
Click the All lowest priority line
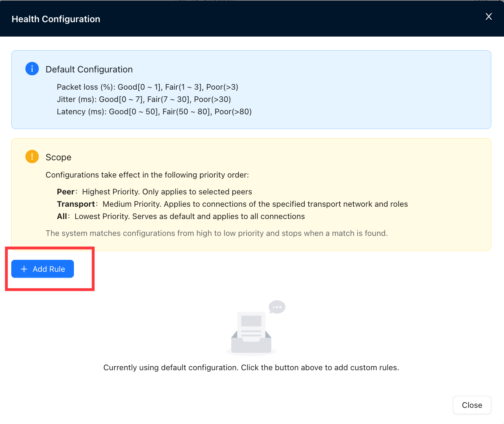pos(181,216)
